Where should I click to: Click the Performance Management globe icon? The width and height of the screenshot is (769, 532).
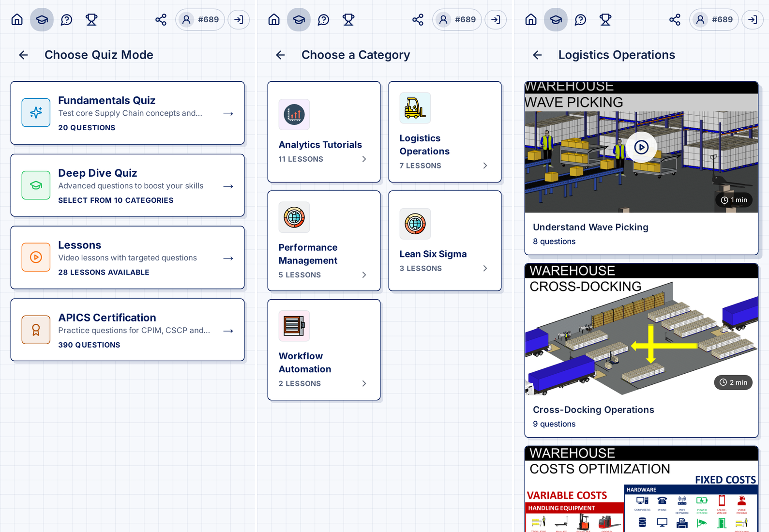pos(294,217)
